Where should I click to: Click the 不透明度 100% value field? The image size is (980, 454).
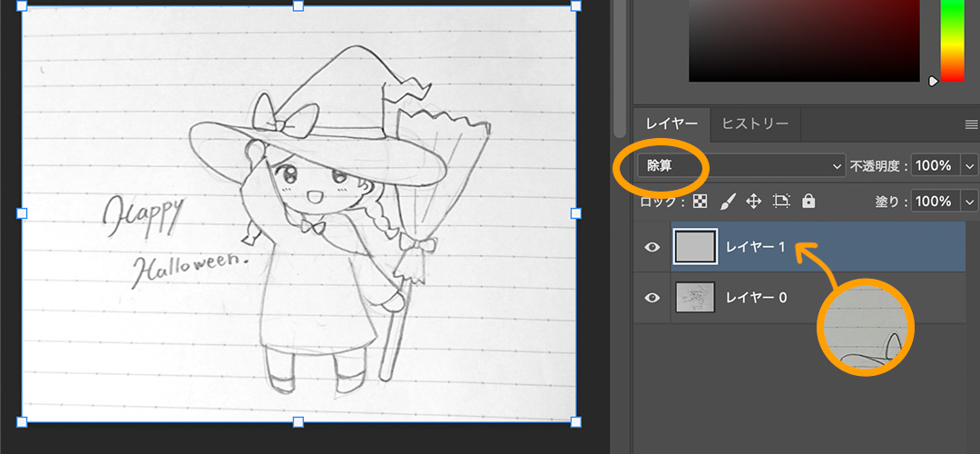click(936, 166)
